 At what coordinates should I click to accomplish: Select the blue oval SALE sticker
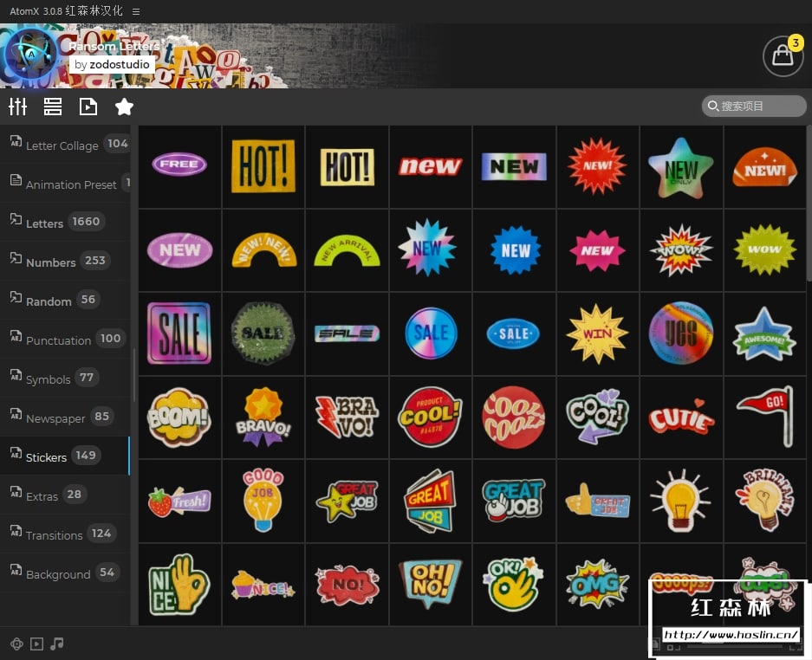point(514,333)
